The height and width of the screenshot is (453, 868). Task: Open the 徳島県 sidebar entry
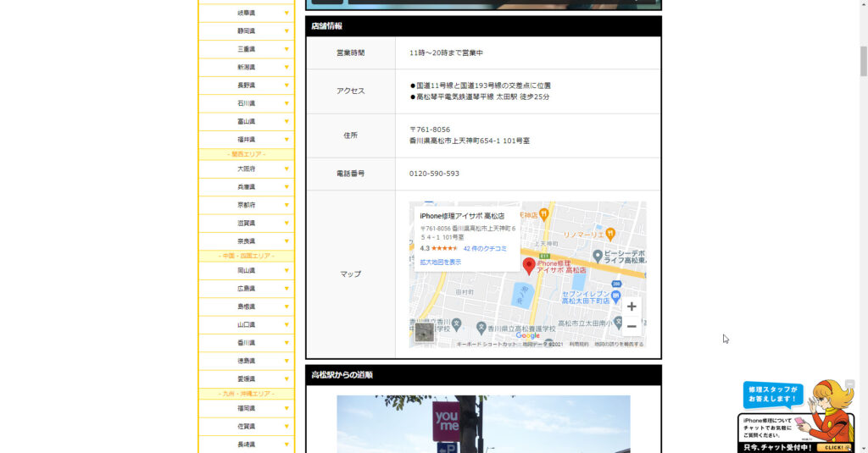coord(247,361)
